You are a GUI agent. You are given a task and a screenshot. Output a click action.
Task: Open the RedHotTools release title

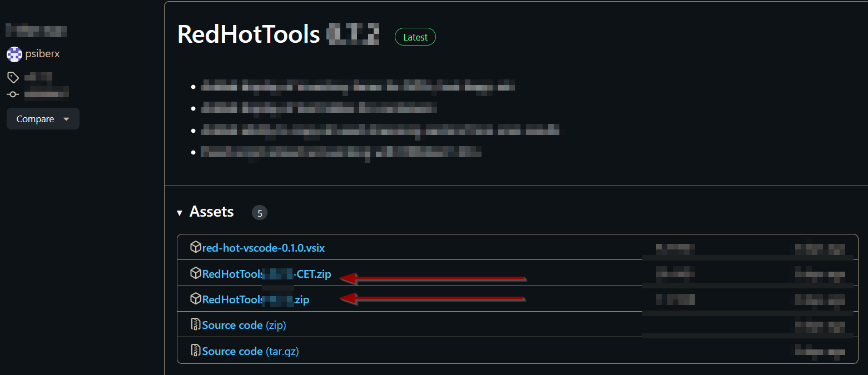(249, 34)
